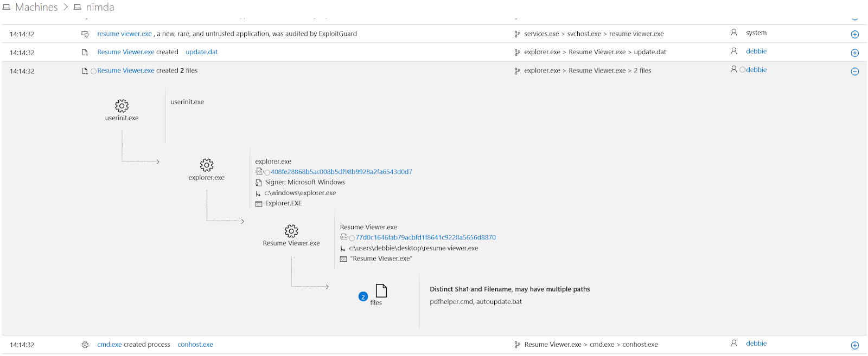Screen dimensions: 868x356
Task: Go to Machines breadcrumb
Action: point(36,7)
